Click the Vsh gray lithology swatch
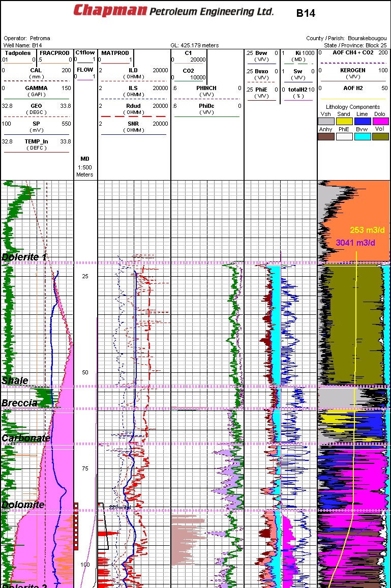The width and height of the screenshot is (391, 588). [x=326, y=122]
